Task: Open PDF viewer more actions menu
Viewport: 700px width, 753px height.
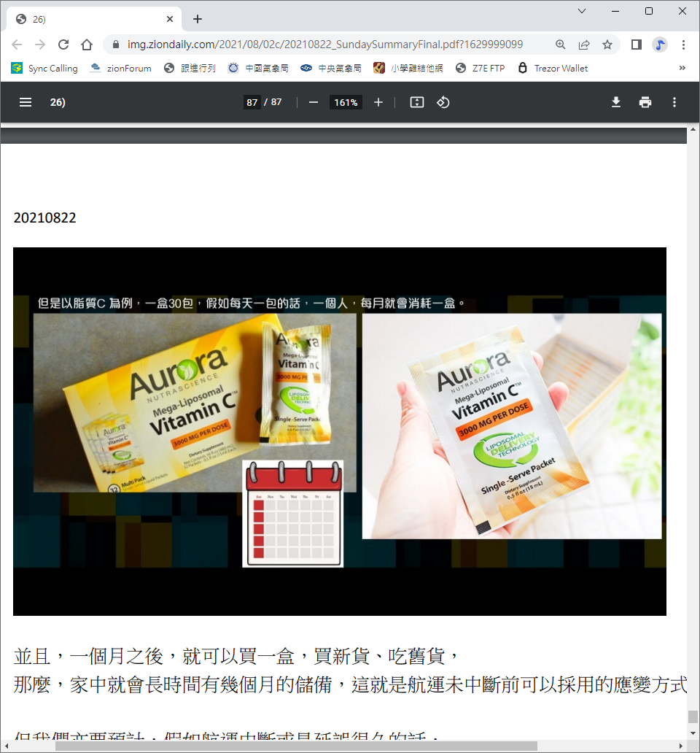Action: coord(674,102)
